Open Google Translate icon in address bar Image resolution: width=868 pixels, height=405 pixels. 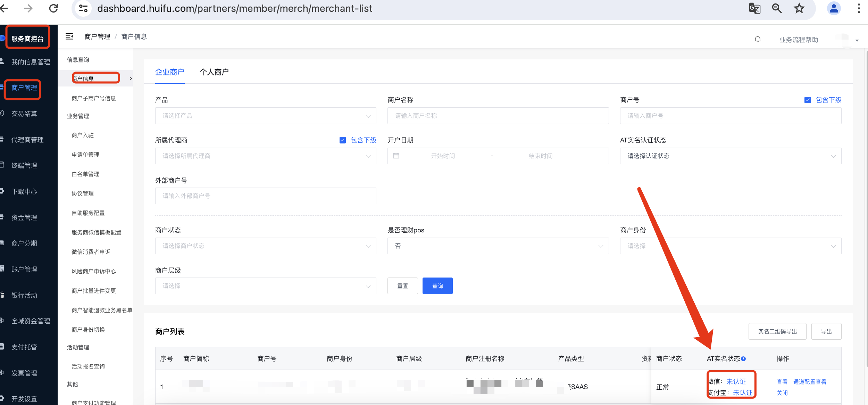[x=754, y=8]
